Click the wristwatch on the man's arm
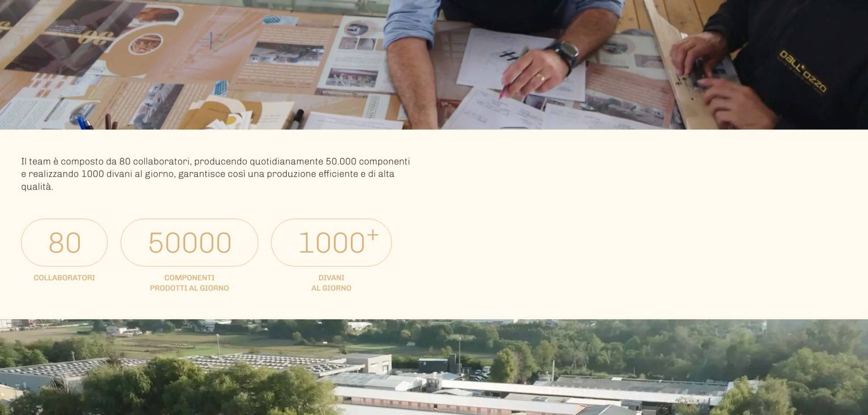The image size is (868, 415). (x=564, y=54)
